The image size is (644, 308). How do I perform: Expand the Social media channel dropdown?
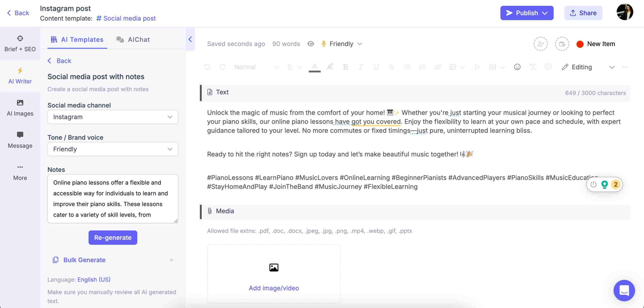[112, 117]
